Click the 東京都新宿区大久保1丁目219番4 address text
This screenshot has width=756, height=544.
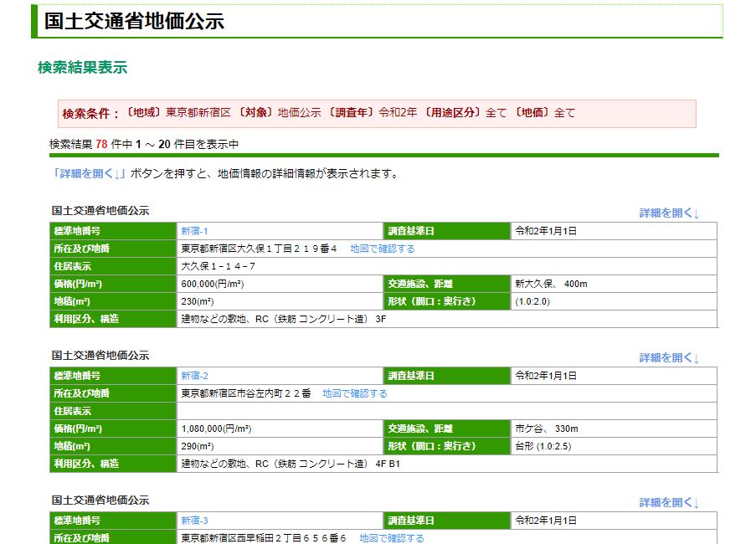coord(259,249)
